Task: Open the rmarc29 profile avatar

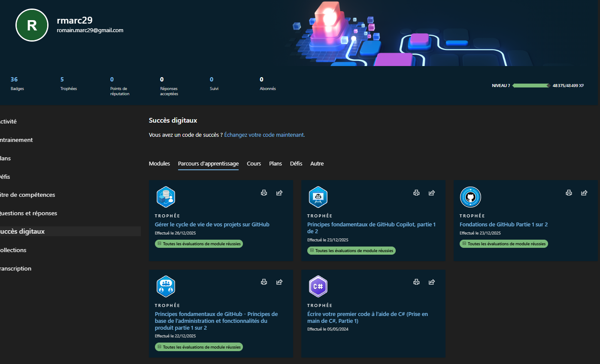Action: [32, 25]
